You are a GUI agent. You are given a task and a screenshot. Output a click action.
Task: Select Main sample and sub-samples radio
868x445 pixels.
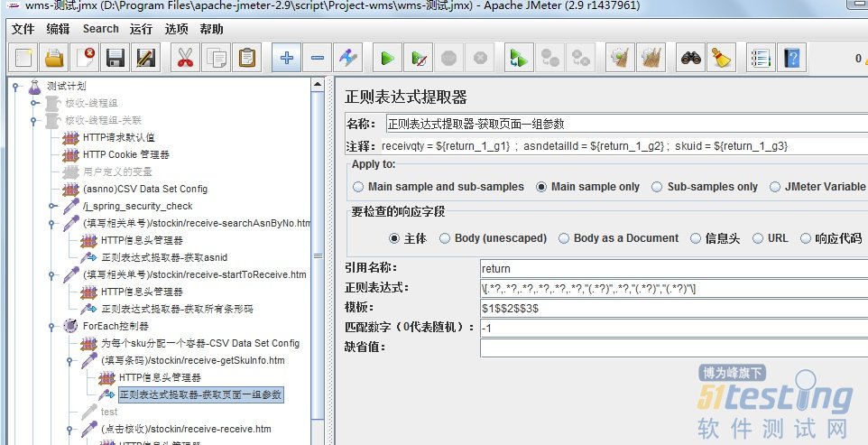click(358, 187)
